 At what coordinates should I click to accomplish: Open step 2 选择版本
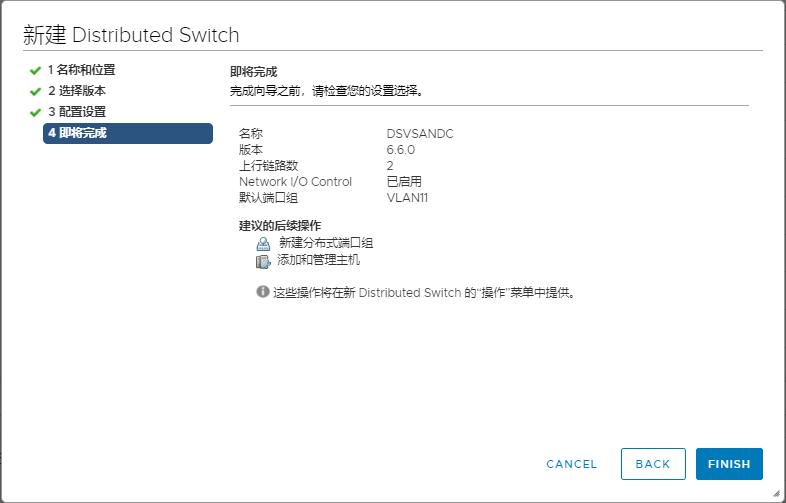[76, 91]
